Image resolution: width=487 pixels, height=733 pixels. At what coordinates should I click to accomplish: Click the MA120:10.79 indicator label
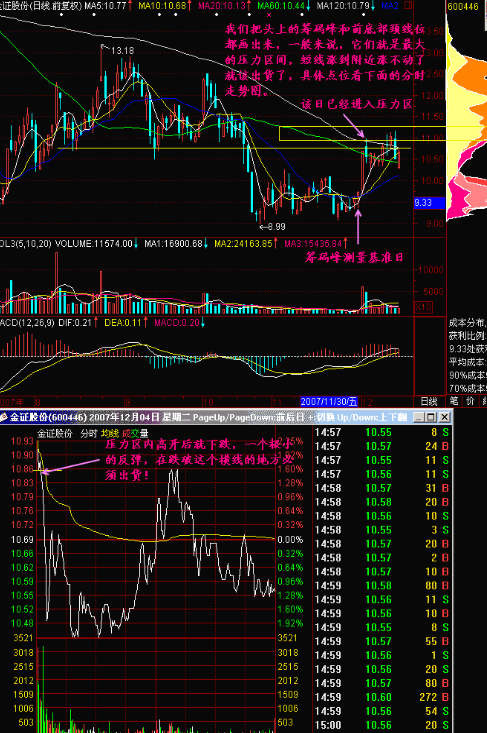point(343,6)
